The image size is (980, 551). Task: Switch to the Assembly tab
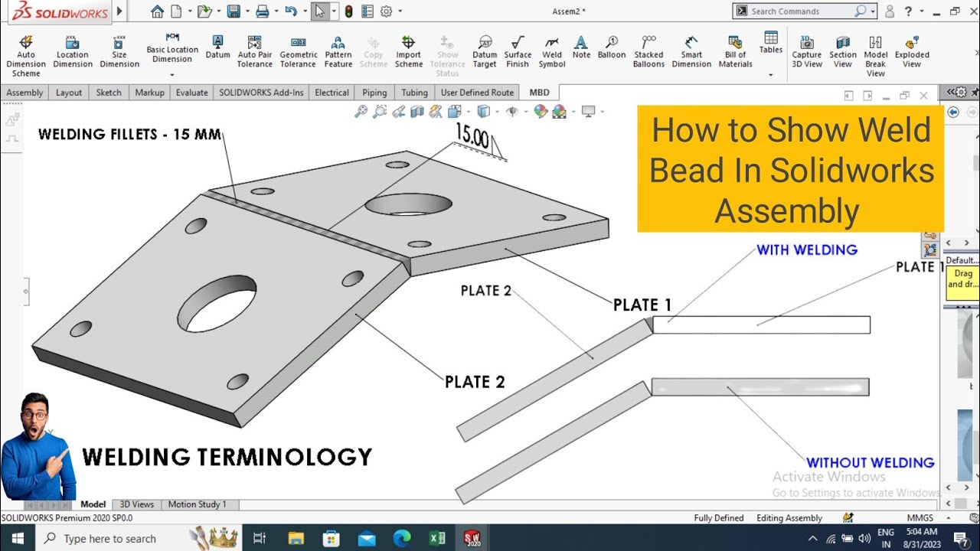[24, 93]
